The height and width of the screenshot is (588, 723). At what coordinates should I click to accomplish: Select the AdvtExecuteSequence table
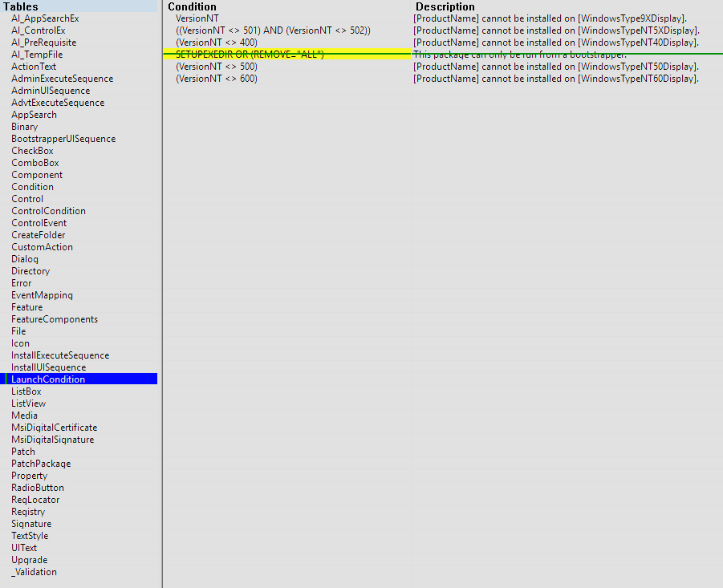click(x=58, y=103)
